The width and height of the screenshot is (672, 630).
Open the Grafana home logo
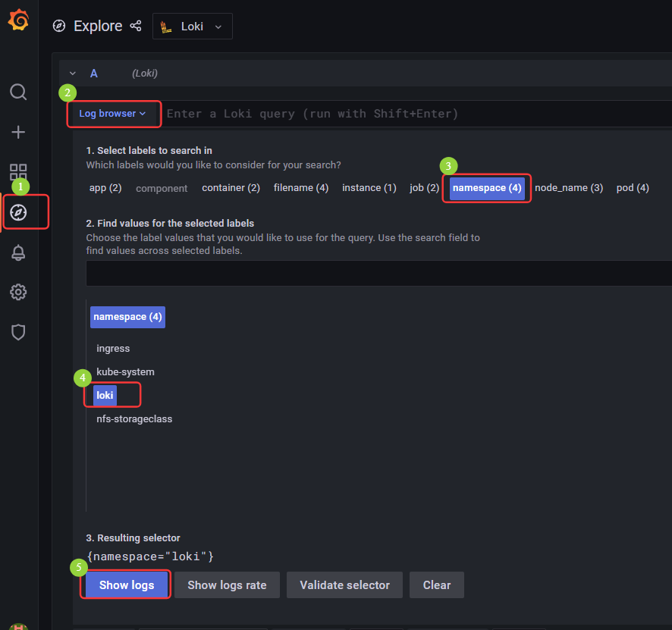(x=18, y=20)
